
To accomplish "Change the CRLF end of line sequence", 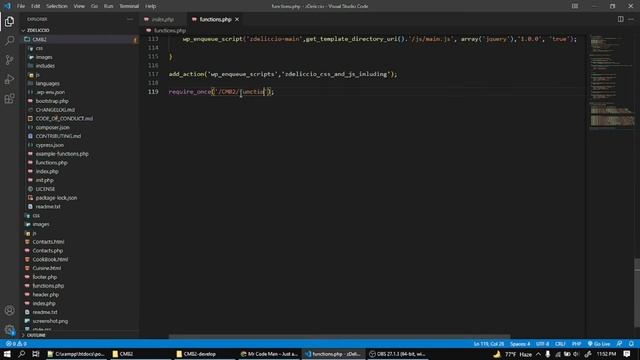I will pyautogui.click(x=560, y=344).
